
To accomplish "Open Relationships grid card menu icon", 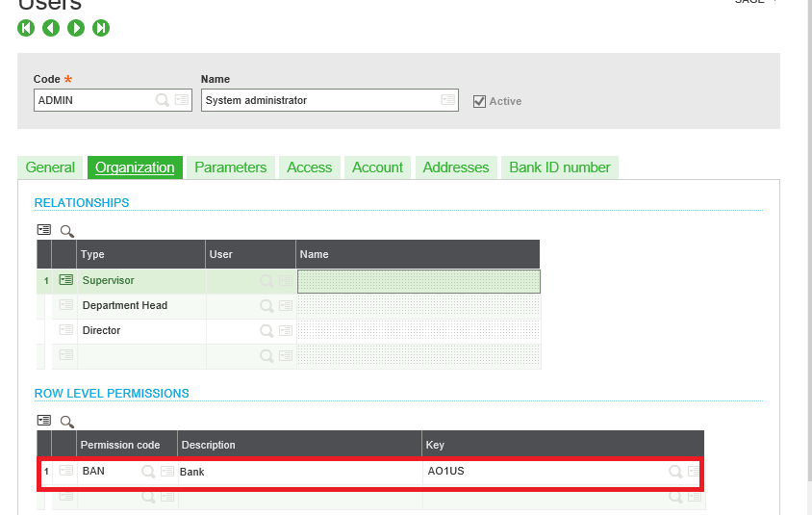I will tap(44, 229).
